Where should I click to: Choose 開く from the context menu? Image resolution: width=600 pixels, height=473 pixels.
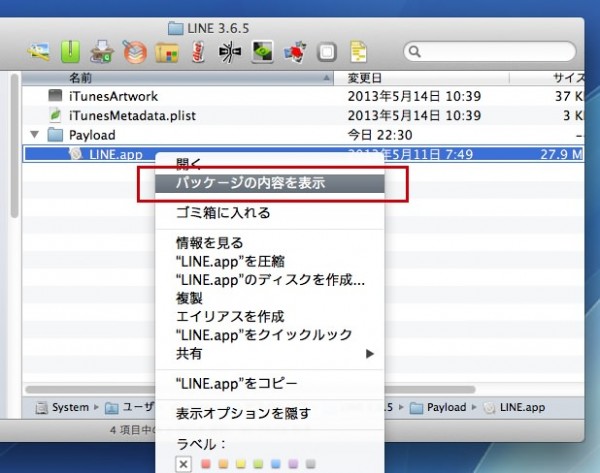(188, 163)
